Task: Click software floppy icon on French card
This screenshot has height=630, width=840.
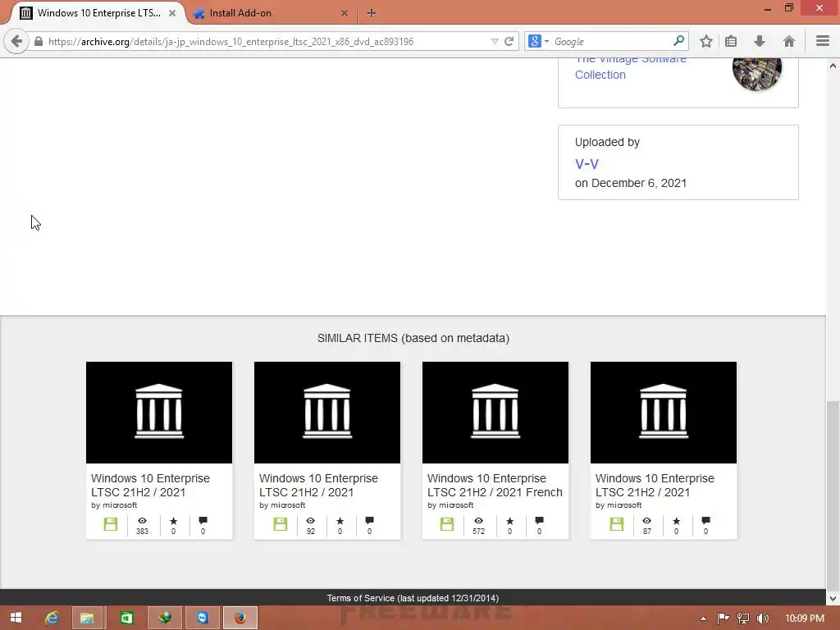Action: (x=447, y=524)
